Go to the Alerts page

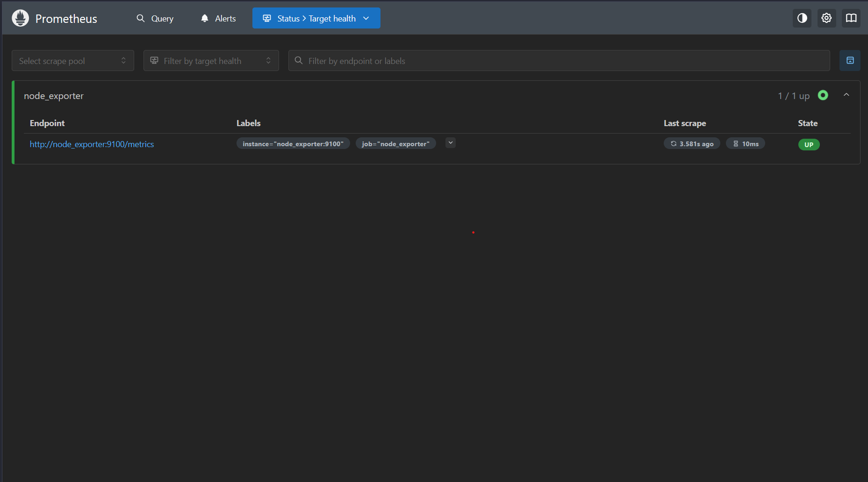pos(218,18)
